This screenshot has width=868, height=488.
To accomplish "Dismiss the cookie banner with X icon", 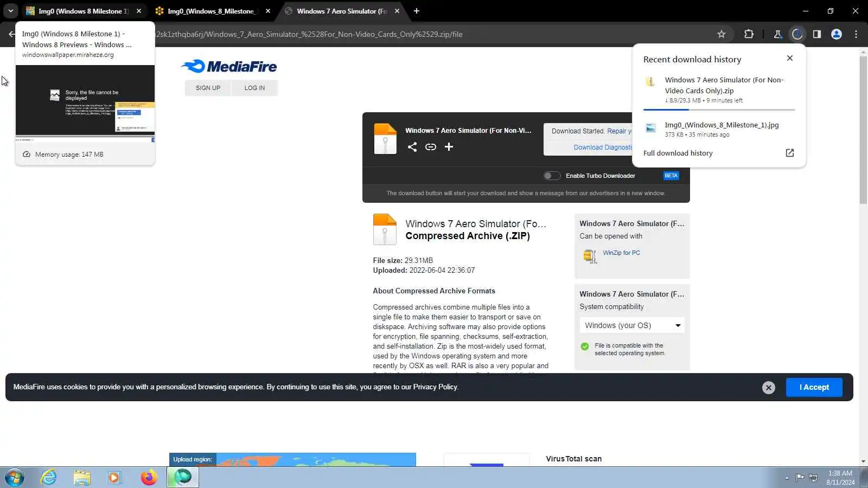I will [x=769, y=387].
